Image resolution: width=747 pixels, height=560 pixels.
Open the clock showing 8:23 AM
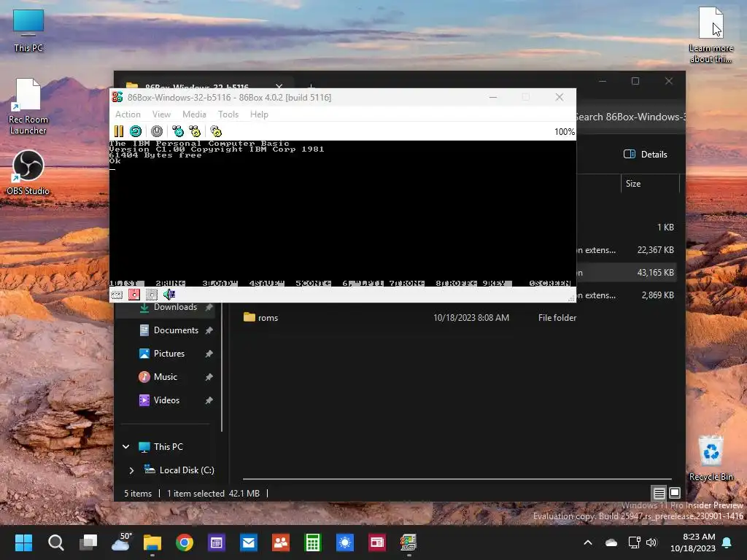click(x=693, y=542)
